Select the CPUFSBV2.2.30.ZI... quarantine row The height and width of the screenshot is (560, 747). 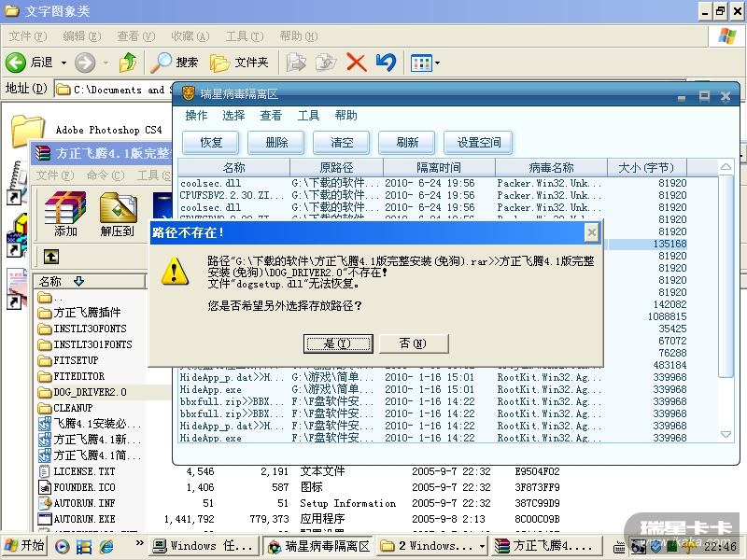[x=433, y=195]
